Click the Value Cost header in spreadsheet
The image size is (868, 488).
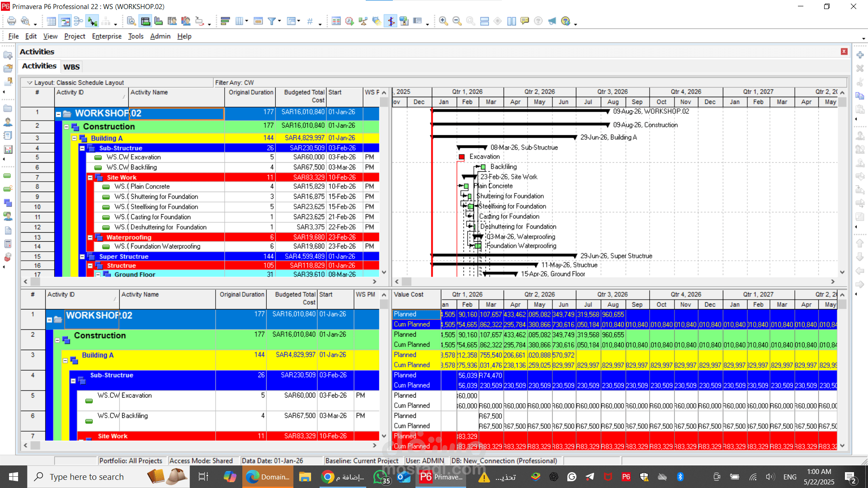(x=416, y=299)
